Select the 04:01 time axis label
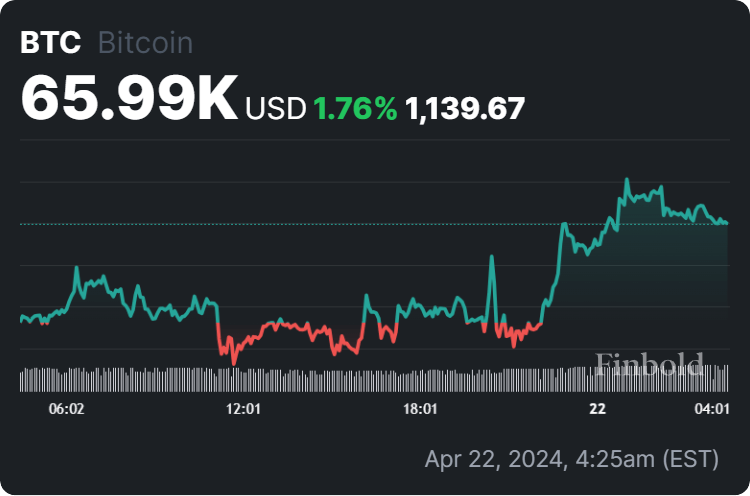The width and height of the screenshot is (750, 496). tap(711, 410)
